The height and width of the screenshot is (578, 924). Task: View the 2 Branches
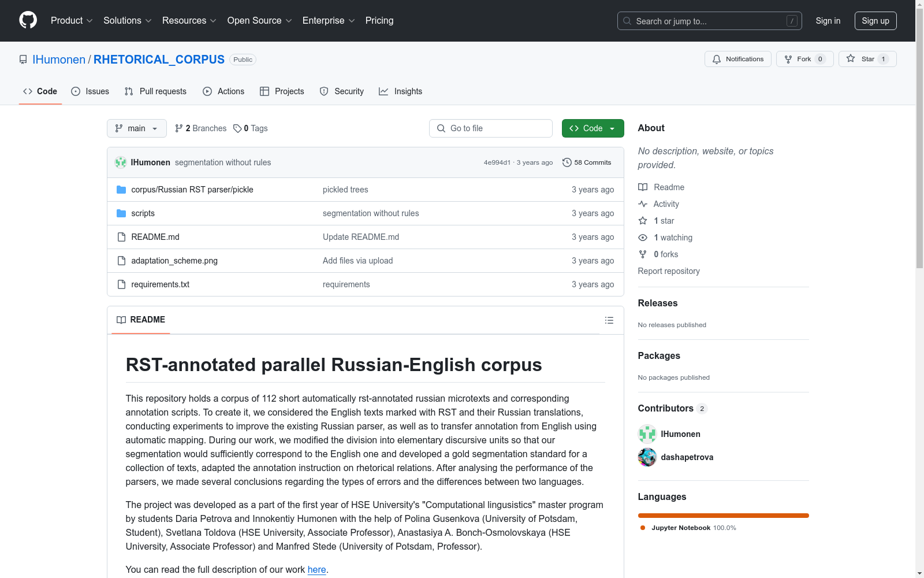pos(201,128)
